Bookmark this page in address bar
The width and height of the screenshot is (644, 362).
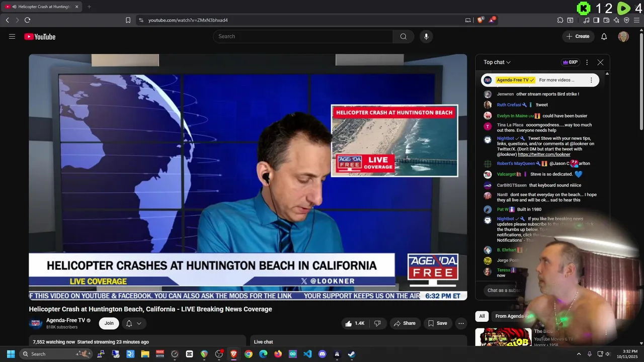(128, 20)
